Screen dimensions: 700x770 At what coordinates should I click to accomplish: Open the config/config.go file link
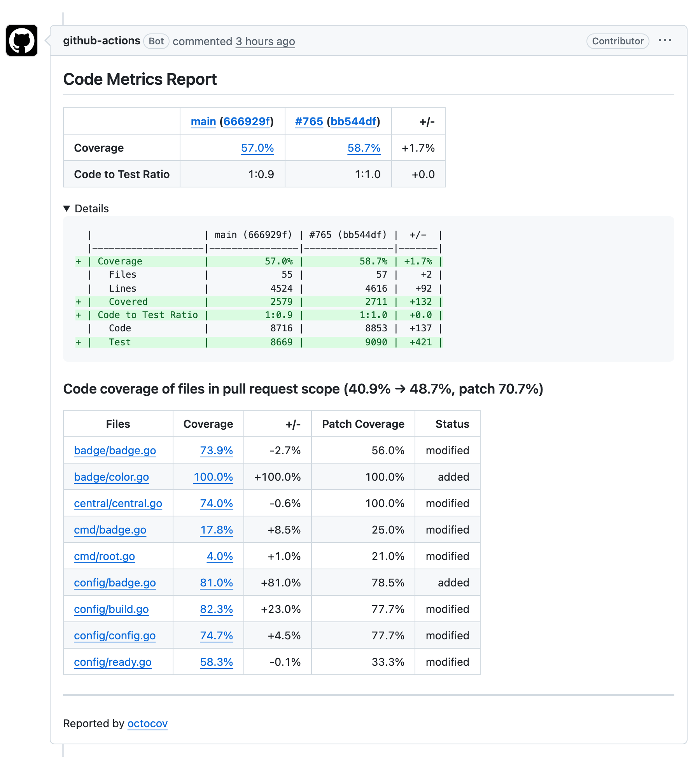click(x=115, y=635)
